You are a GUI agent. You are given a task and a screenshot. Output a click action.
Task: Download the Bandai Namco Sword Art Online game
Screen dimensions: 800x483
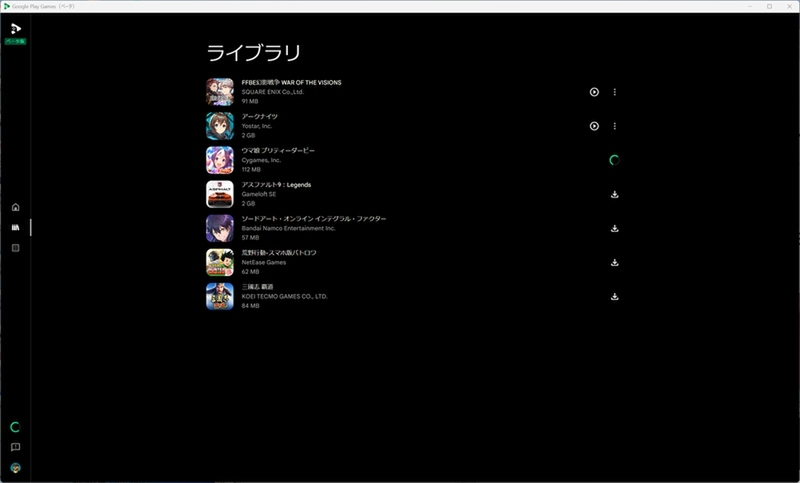click(615, 228)
